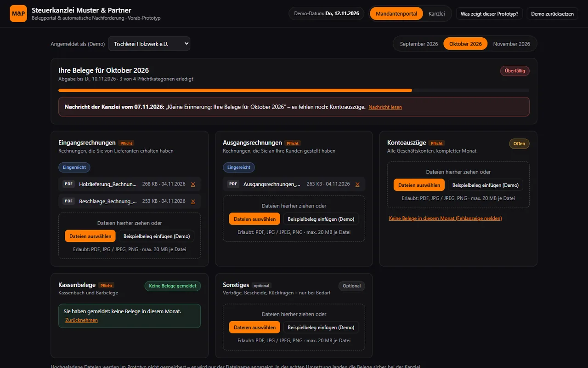Select the September 2026 tab
588x368 pixels.
click(419, 44)
